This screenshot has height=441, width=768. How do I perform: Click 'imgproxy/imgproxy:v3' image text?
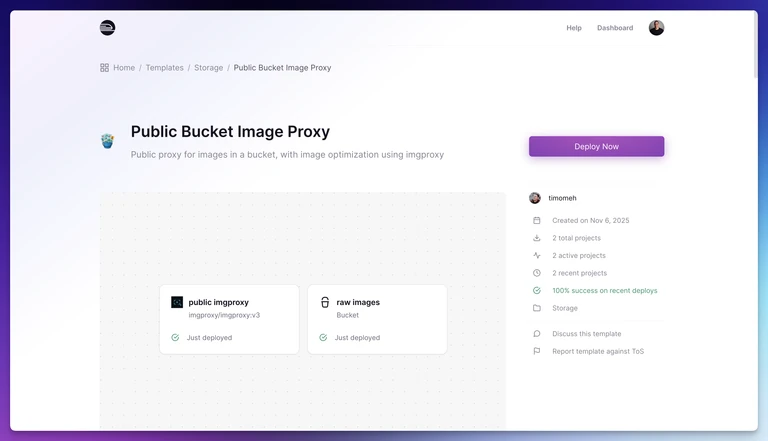(x=224, y=315)
